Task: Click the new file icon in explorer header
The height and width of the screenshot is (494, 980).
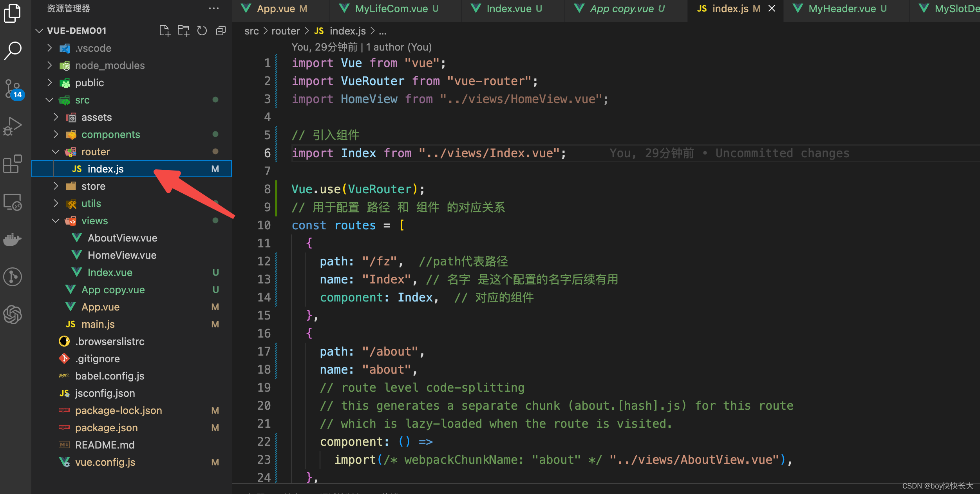Action: 164,30
